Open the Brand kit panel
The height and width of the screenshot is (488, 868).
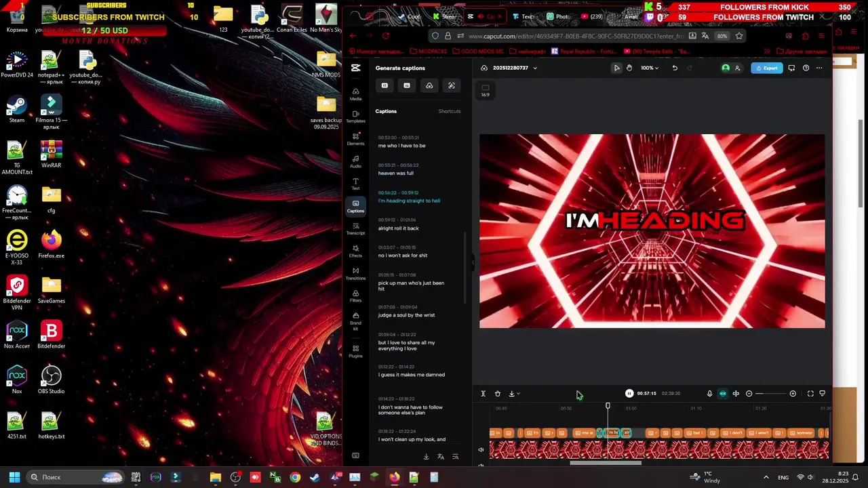(x=355, y=320)
